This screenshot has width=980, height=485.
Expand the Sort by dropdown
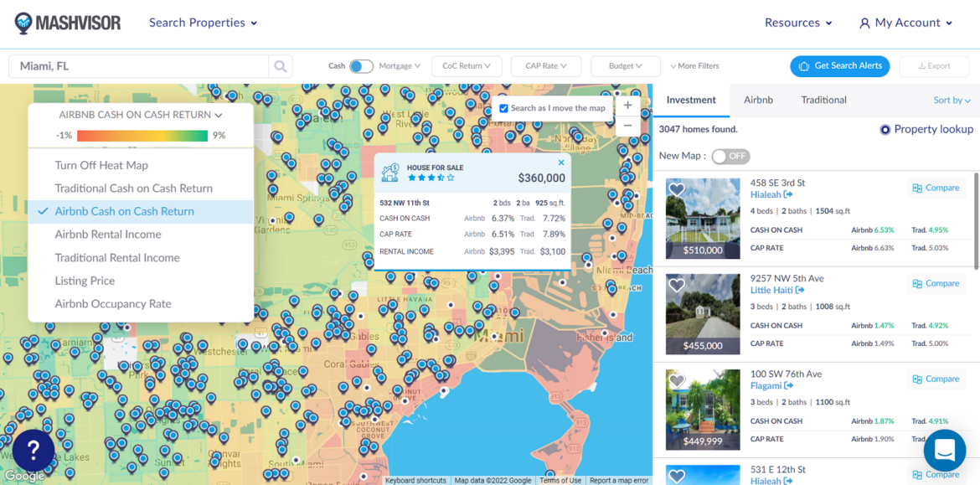click(951, 99)
